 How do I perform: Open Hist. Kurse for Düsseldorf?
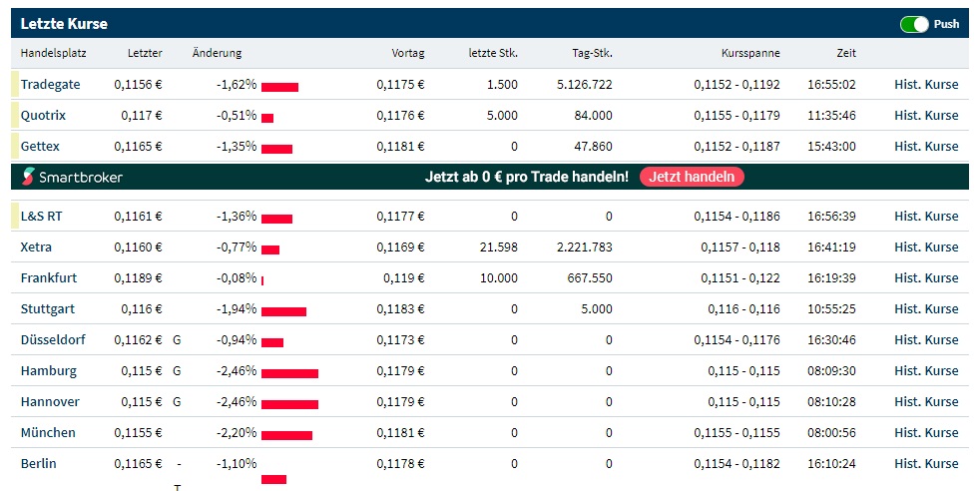tap(925, 340)
